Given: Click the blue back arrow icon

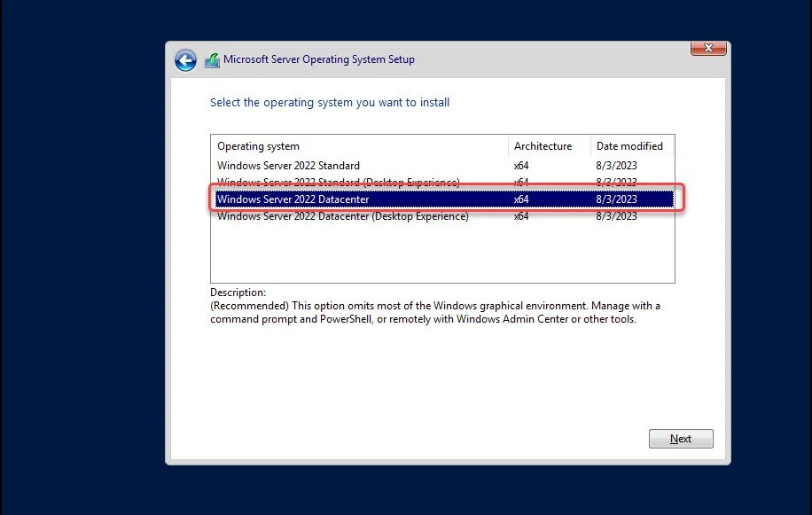Looking at the screenshot, I should [x=185, y=60].
